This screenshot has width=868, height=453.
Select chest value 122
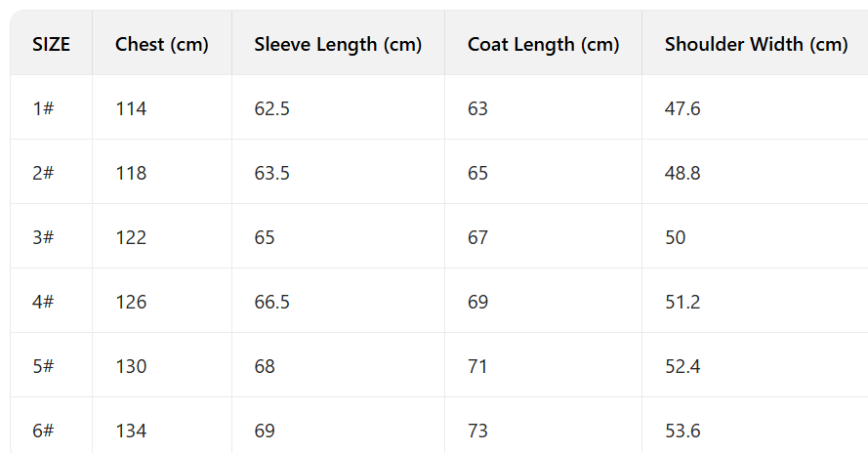pyautogui.click(x=131, y=237)
